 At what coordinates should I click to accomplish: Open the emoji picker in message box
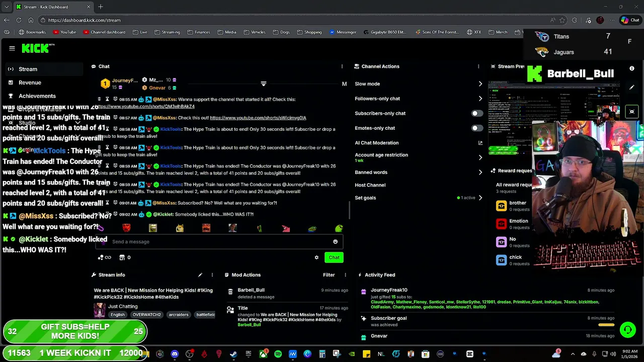336,242
